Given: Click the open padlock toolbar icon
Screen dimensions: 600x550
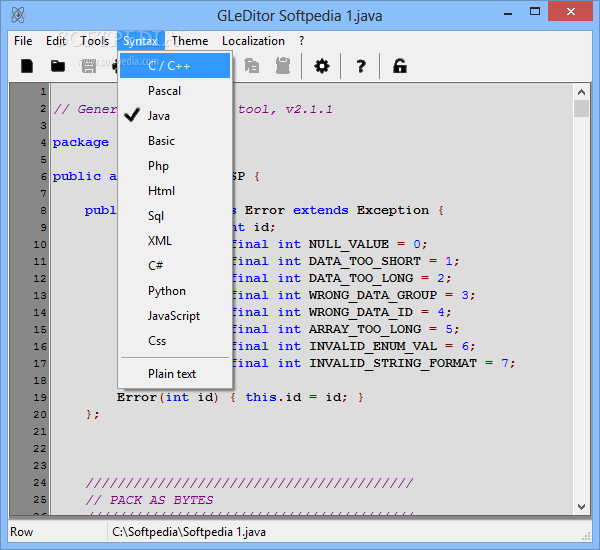Looking at the screenshot, I should pos(399,66).
